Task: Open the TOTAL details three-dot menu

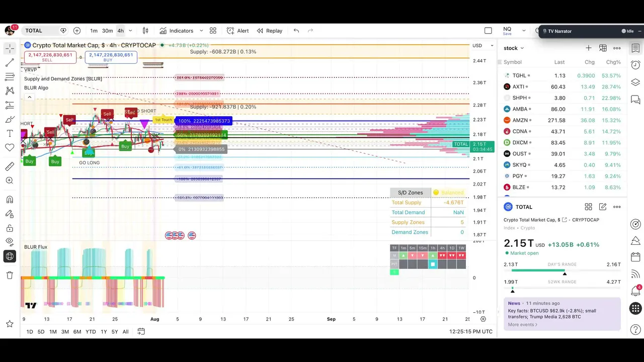Action: click(617, 207)
